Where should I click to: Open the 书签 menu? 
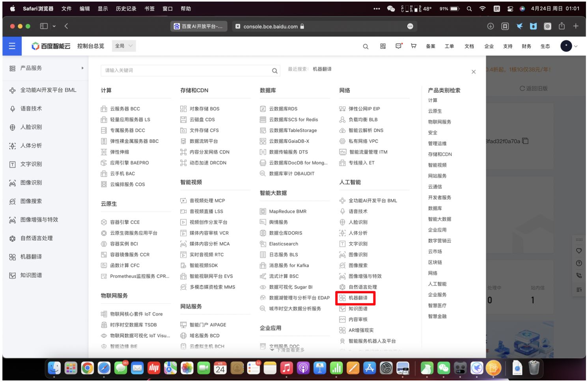(149, 8)
